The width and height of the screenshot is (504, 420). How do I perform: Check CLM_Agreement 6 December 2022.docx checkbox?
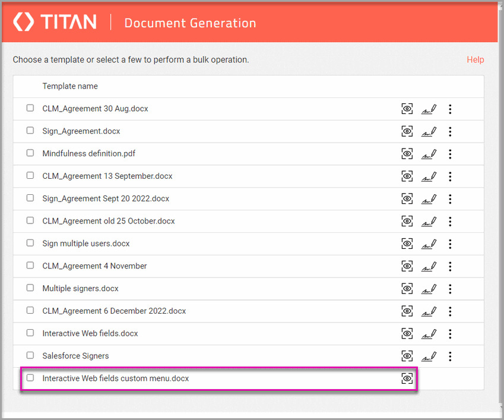(x=30, y=310)
